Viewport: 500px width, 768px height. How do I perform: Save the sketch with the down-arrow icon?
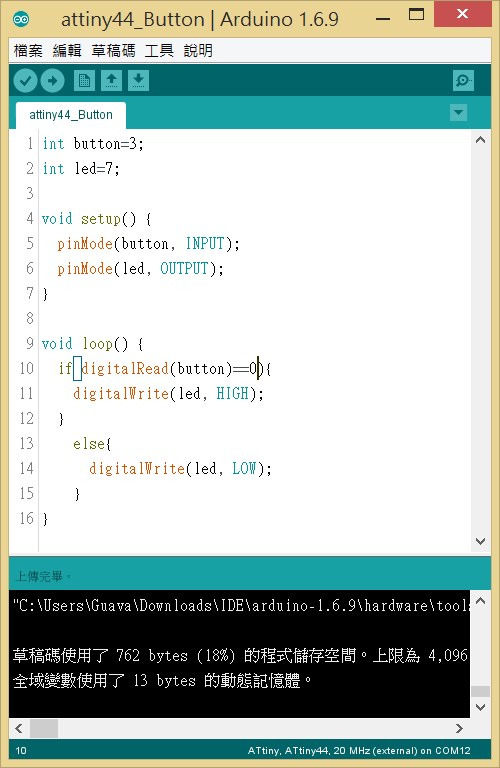click(139, 81)
